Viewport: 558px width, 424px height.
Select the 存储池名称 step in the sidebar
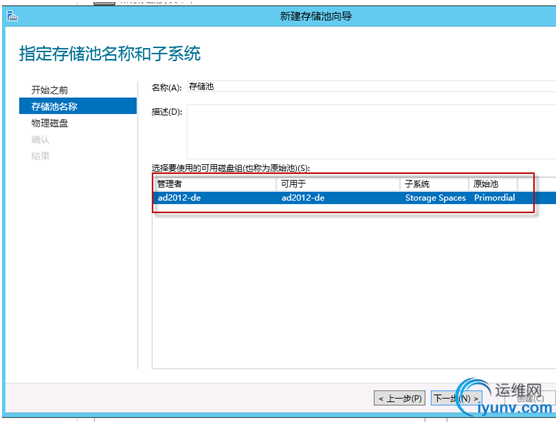click(78, 106)
